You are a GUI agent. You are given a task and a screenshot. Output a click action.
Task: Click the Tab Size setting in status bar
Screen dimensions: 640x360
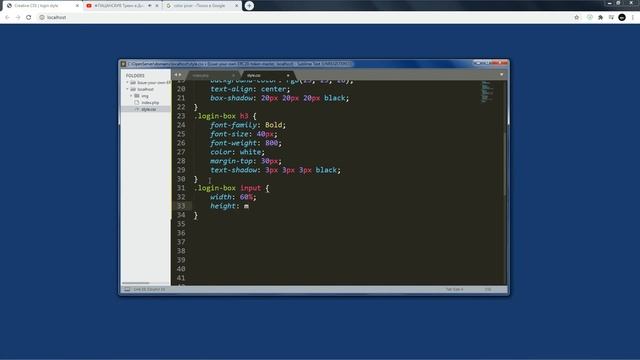pos(454,289)
